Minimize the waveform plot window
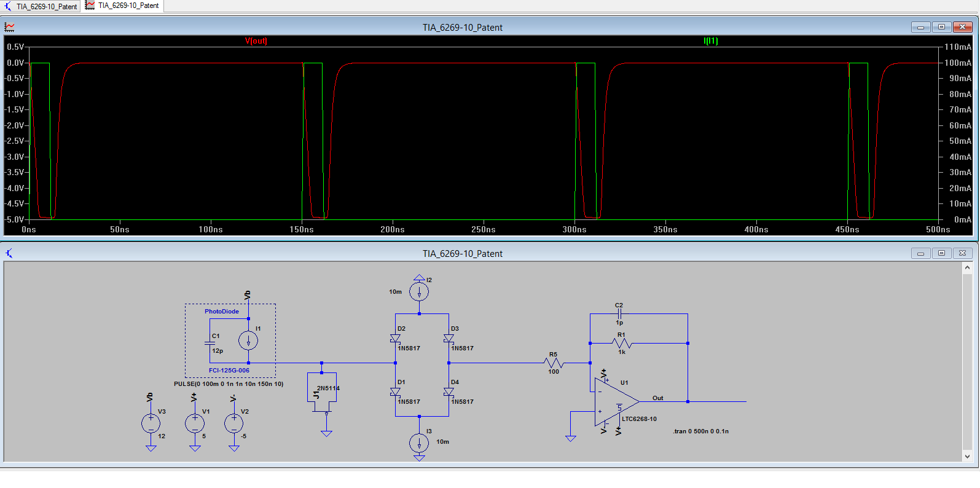 tap(920, 27)
